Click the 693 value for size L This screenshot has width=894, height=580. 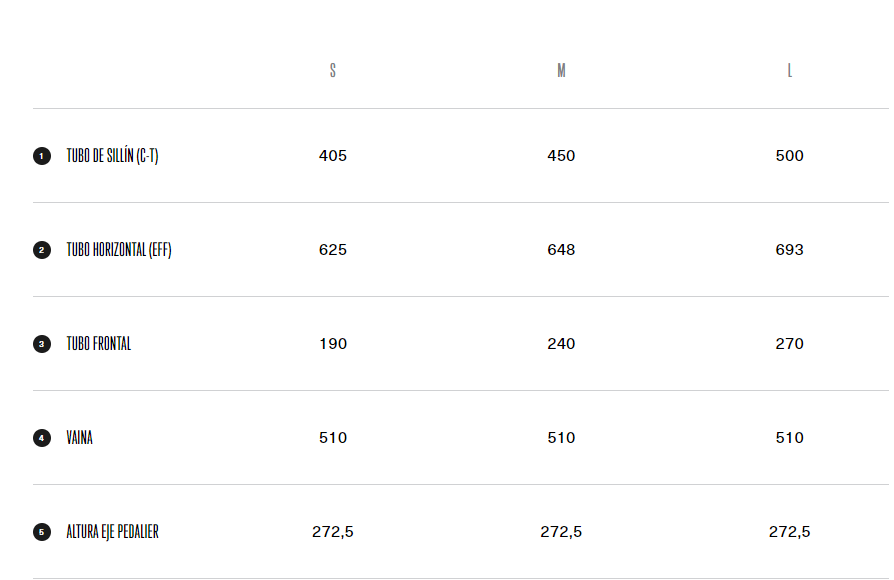(789, 250)
